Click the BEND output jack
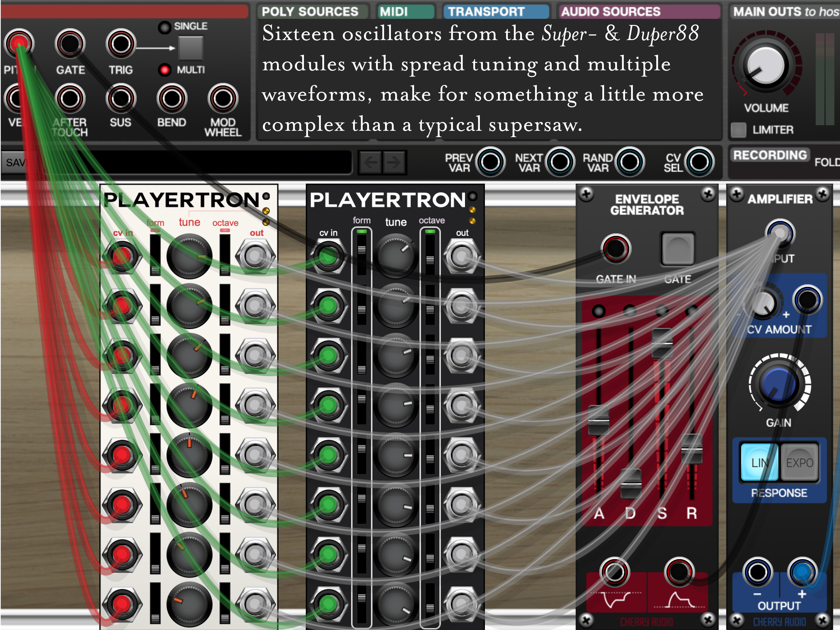This screenshot has width=840, height=630. click(x=172, y=98)
